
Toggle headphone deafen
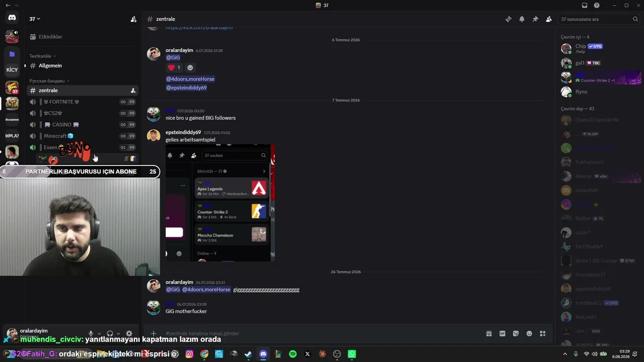click(x=110, y=333)
